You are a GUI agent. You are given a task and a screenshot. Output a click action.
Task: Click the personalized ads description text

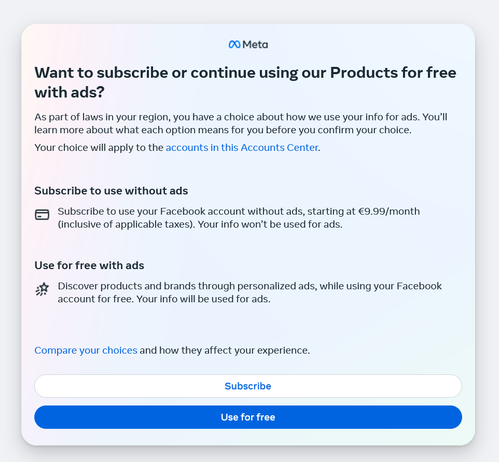(250, 292)
